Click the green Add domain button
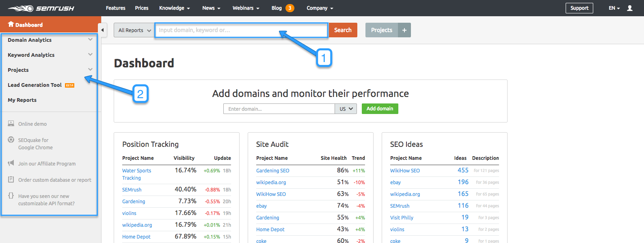 (x=380, y=109)
